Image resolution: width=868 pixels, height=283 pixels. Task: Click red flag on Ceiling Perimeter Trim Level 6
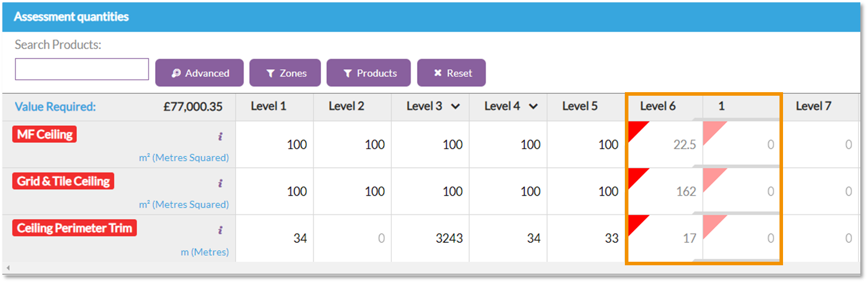click(x=636, y=222)
